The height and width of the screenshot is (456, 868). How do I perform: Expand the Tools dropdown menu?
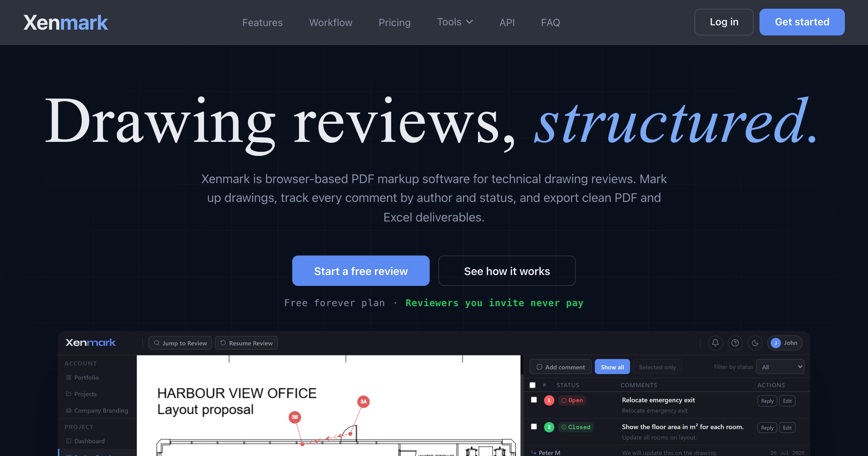[455, 22]
